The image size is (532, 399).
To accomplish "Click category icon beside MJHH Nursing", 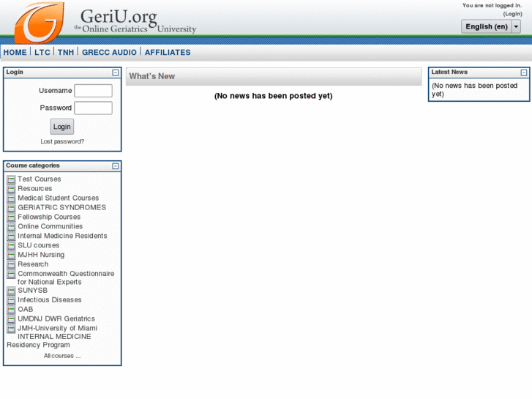I will coord(11,255).
